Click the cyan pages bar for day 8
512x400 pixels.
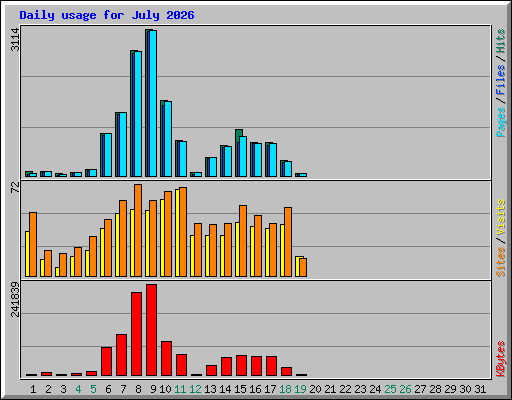[x=138, y=114]
